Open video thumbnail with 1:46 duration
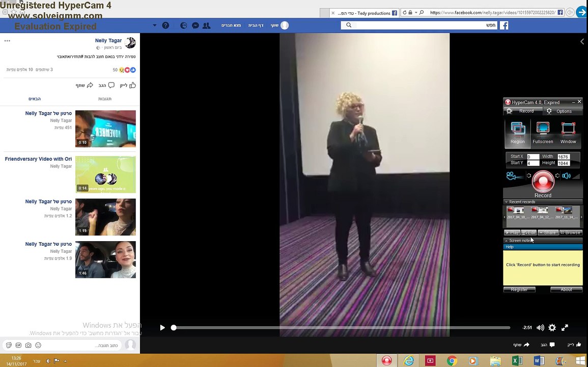The width and height of the screenshot is (588, 367). pos(105,259)
